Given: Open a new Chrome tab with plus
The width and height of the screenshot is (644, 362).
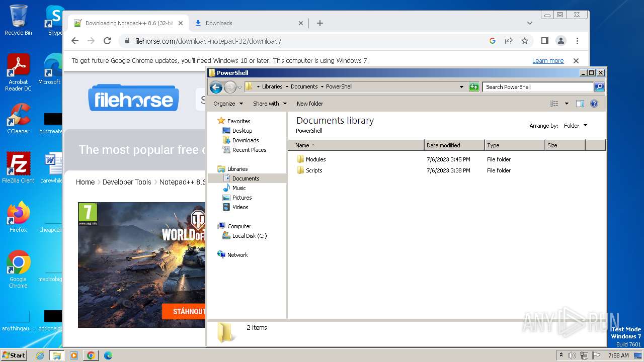Looking at the screenshot, I should pos(320,23).
